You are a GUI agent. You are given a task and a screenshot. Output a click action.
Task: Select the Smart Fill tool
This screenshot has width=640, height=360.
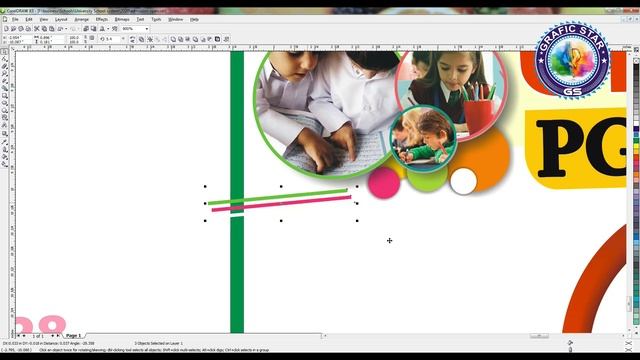pyautogui.click(x=4, y=88)
